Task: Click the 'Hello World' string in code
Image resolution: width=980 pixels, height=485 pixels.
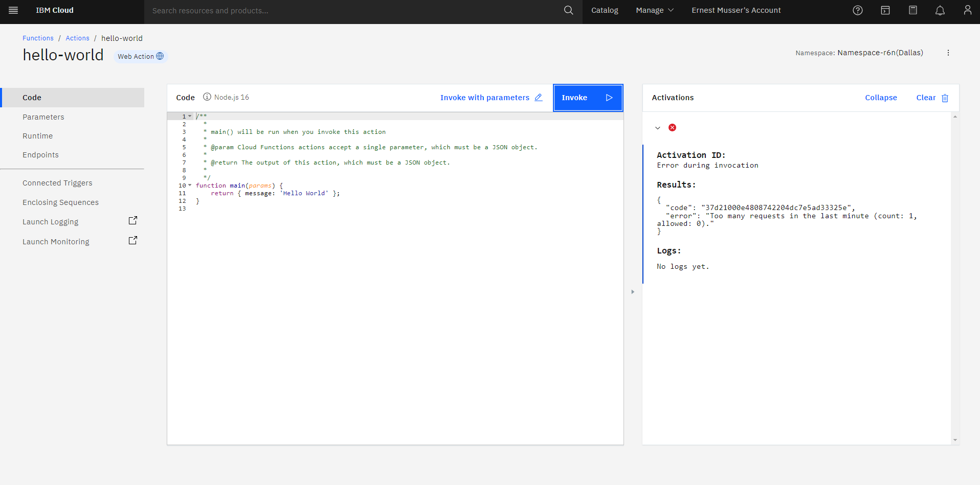Action: pyautogui.click(x=304, y=193)
